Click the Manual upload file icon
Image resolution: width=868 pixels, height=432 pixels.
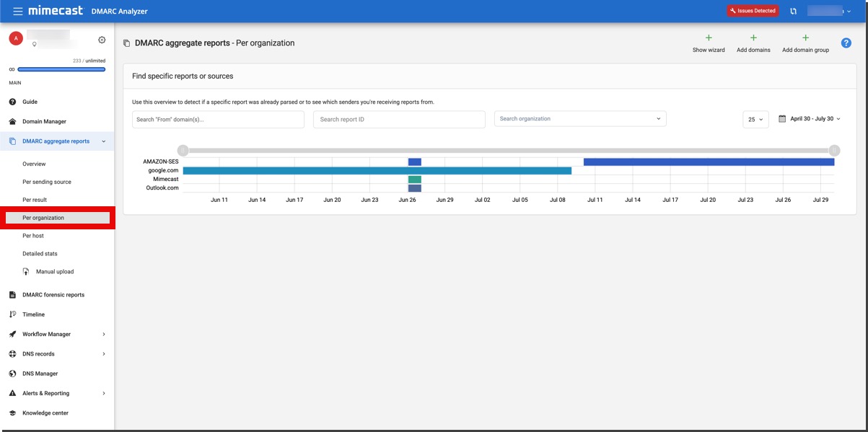(x=26, y=272)
